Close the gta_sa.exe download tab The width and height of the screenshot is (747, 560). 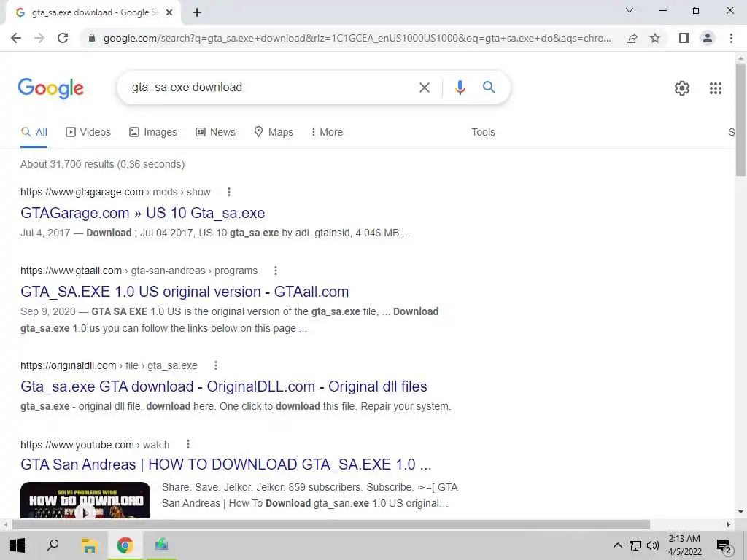click(169, 13)
